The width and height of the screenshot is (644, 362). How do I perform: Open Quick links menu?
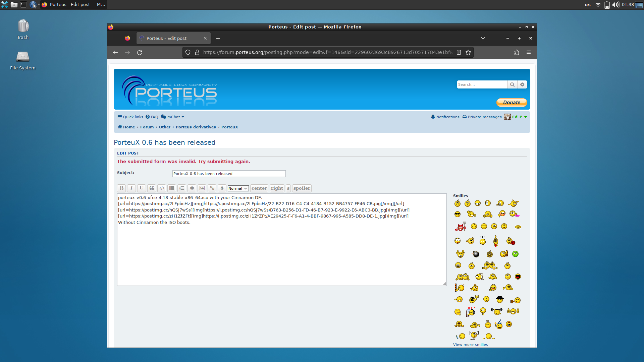130,117
